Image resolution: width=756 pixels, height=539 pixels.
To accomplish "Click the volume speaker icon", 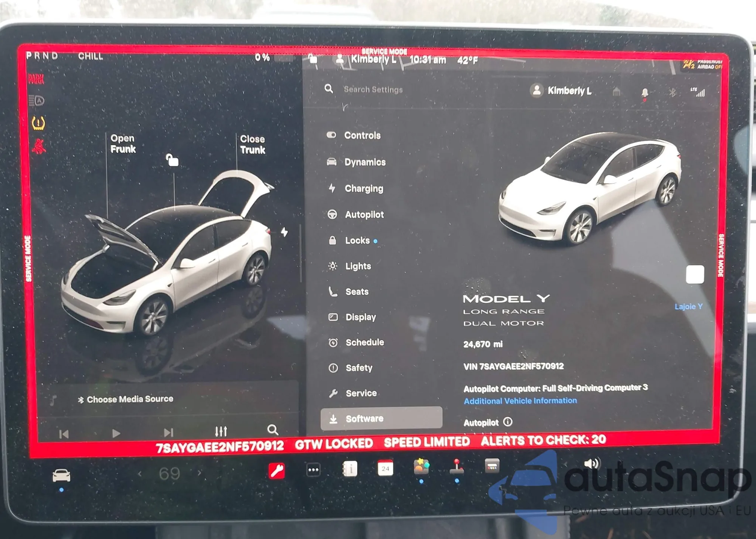I will 592,464.
